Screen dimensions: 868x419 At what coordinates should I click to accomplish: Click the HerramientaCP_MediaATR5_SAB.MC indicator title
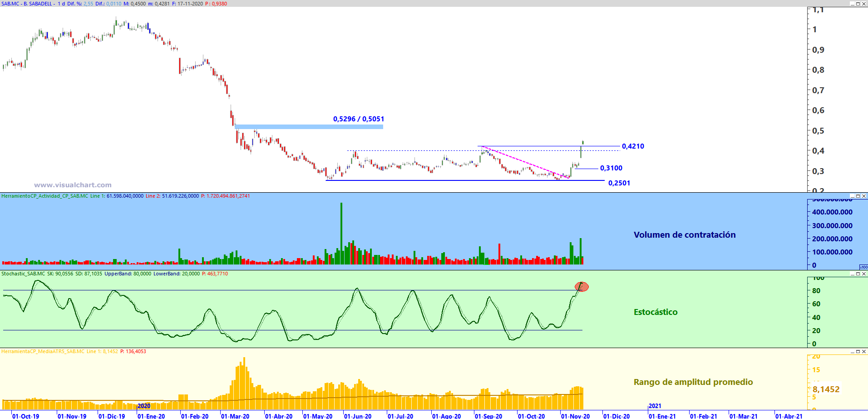pyautogui.click(x=43, y=351)
